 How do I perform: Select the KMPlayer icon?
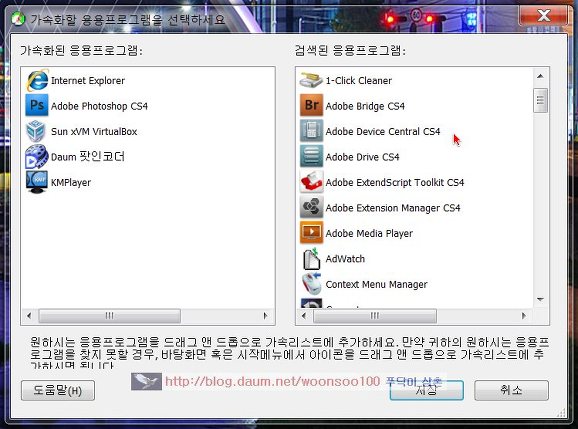pos(37,182)
